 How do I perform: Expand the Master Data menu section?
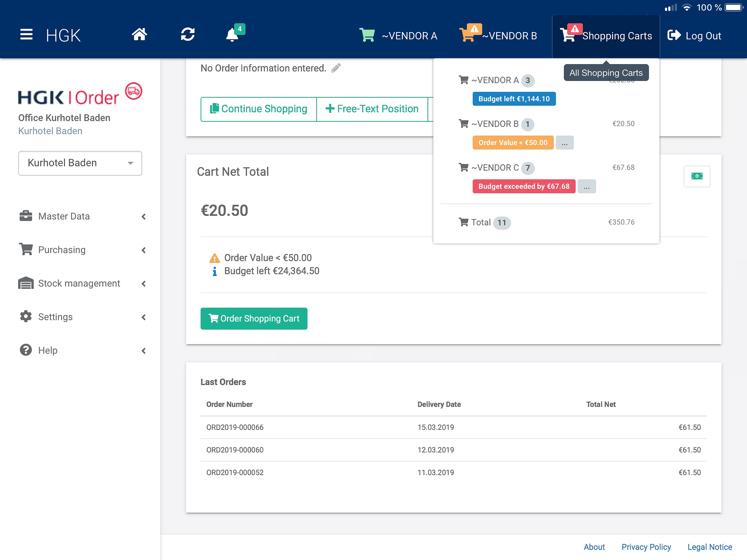click(x=83, y=217)
